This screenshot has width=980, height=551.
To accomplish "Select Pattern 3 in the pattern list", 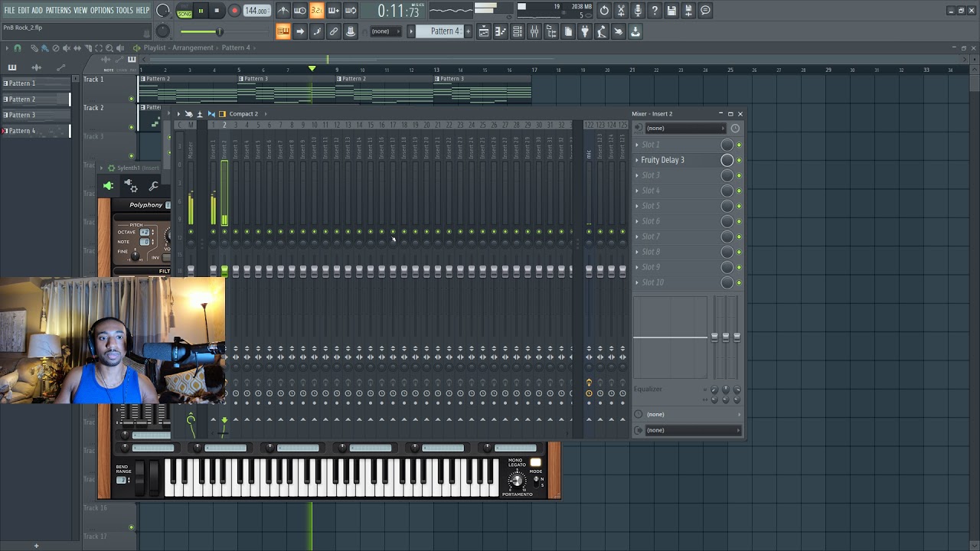I will [x=35, y=115].
